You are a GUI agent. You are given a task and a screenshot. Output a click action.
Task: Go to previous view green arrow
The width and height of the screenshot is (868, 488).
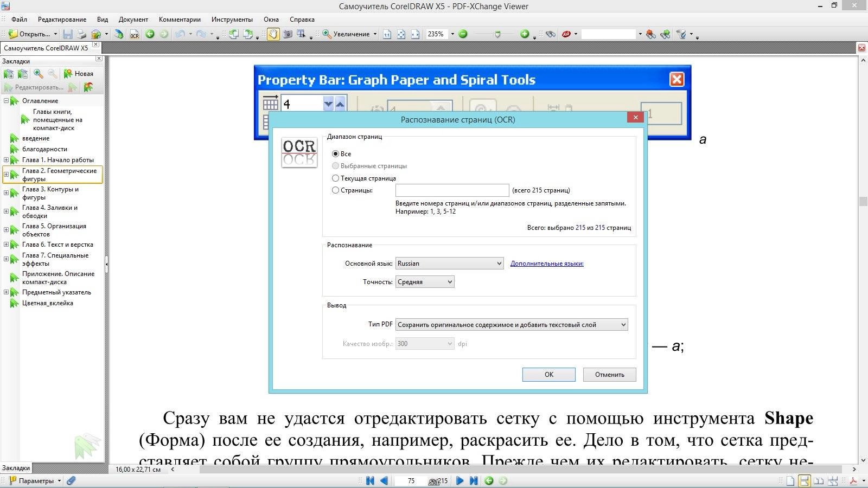pyautogui.click(x=150, y=34)
